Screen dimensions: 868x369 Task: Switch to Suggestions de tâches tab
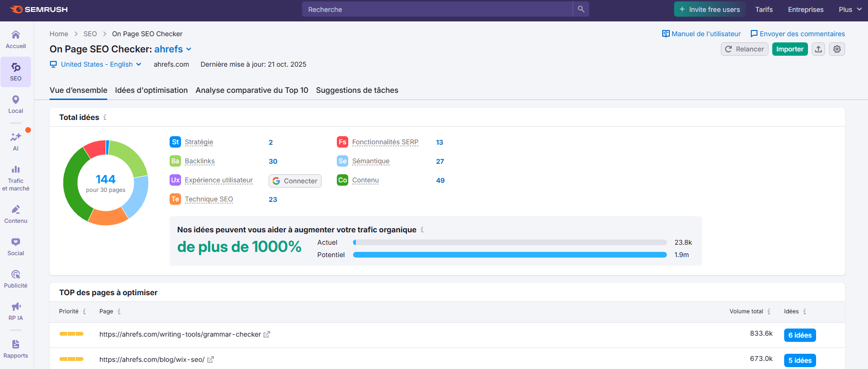click(x=357, y=90)
